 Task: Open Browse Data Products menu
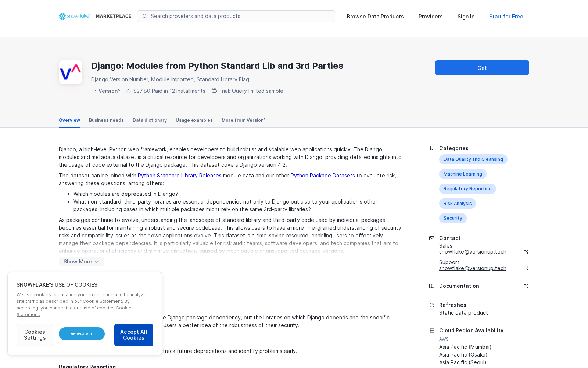pyautogui.click(x=375, y=17)
